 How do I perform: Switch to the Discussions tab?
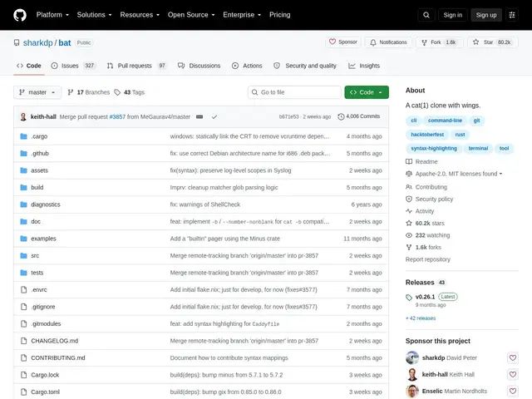[199, 66]
